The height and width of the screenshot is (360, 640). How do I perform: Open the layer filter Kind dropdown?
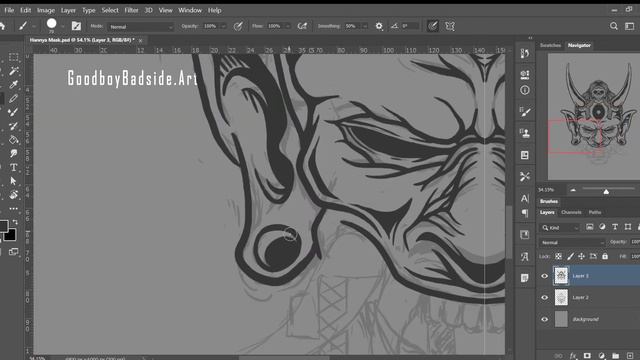(x=560, y=228)
